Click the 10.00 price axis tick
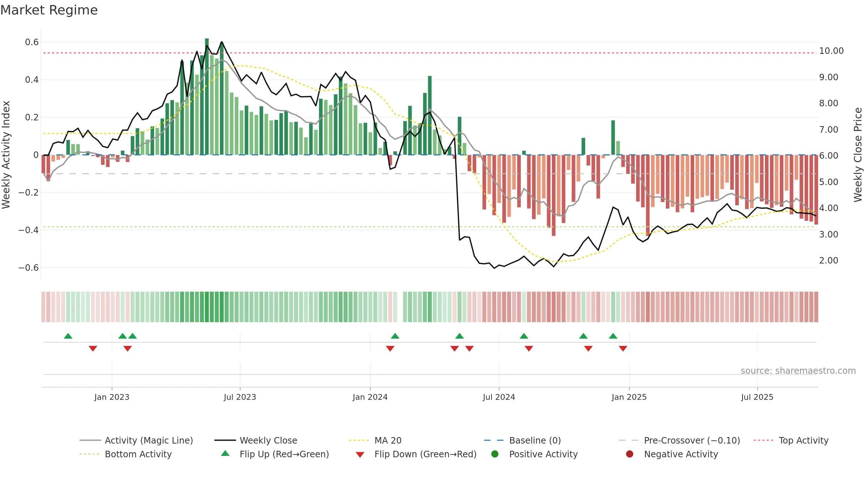The height and width of the screenshot is (488, 868). pos(831,51)
